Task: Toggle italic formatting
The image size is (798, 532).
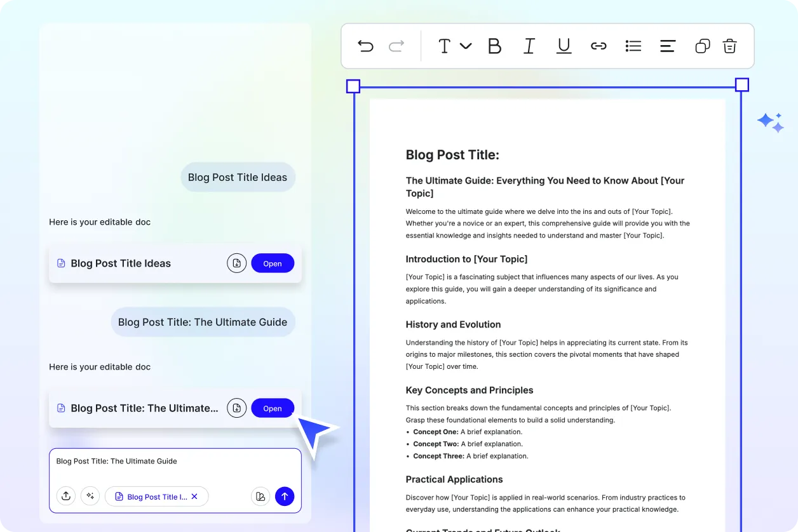Action: [529, 46]
